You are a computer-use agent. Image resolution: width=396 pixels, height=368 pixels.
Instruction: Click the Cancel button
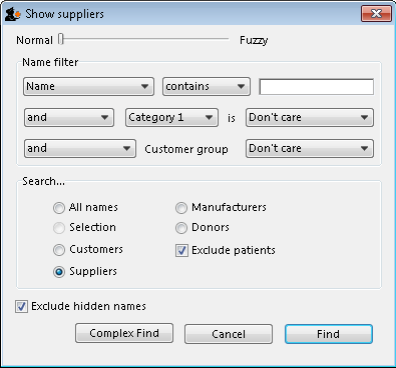(228, 334)
